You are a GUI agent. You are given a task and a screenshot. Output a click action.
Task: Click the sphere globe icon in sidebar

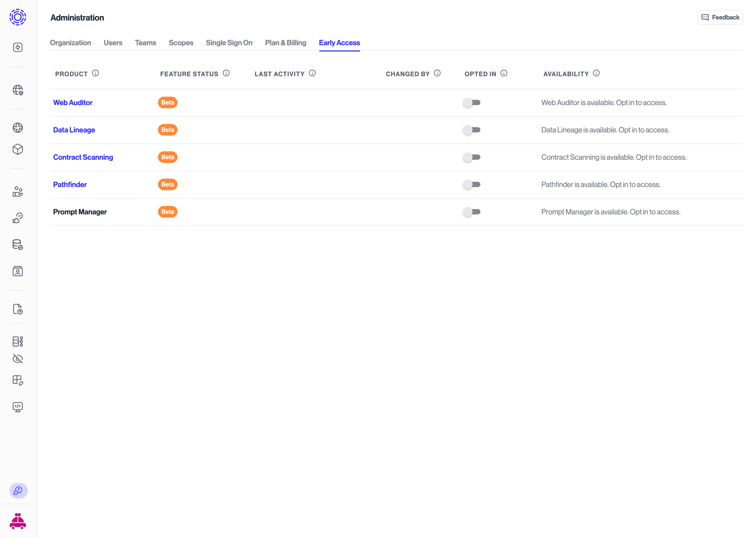(x=18, y=127)
